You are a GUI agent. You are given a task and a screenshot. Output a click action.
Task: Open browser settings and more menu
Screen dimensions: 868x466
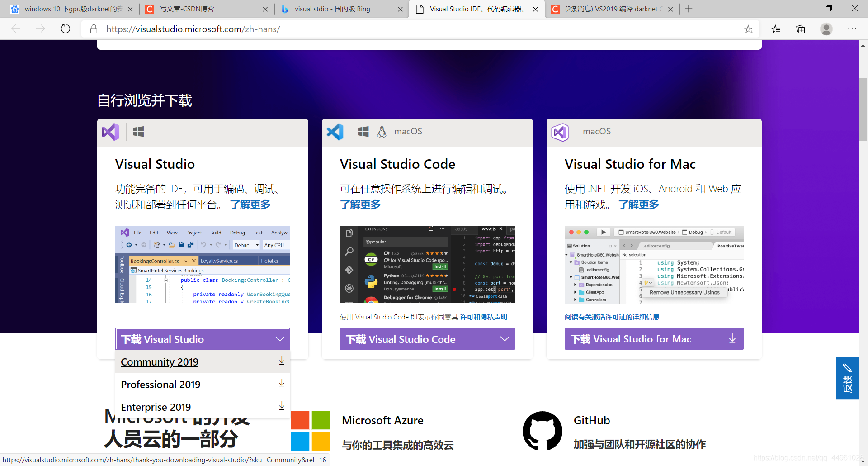click(852, 29)
